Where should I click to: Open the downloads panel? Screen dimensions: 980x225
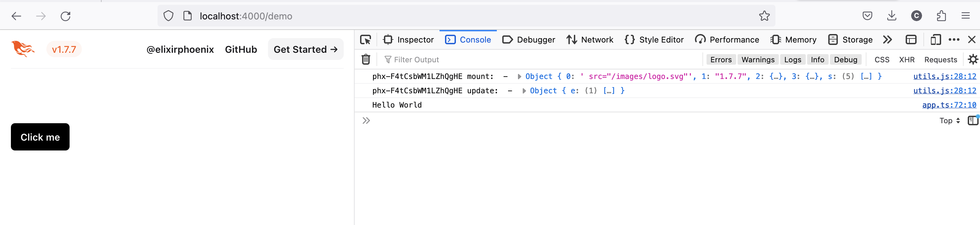[891, 16]
